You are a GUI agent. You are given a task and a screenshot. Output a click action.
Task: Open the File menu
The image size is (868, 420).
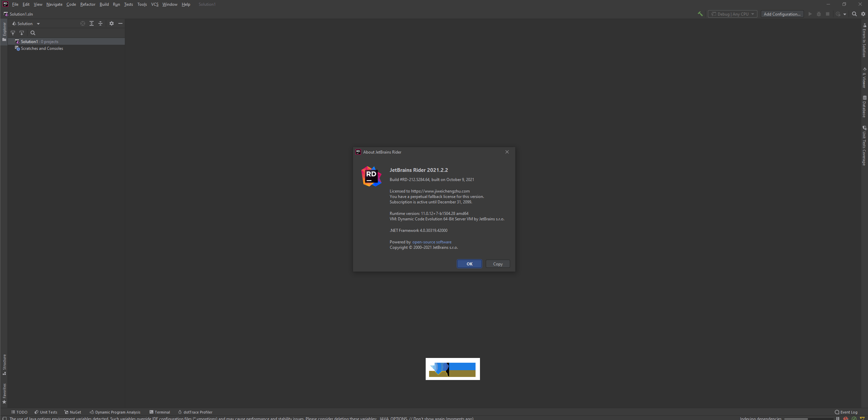click(x=15, y=4)
